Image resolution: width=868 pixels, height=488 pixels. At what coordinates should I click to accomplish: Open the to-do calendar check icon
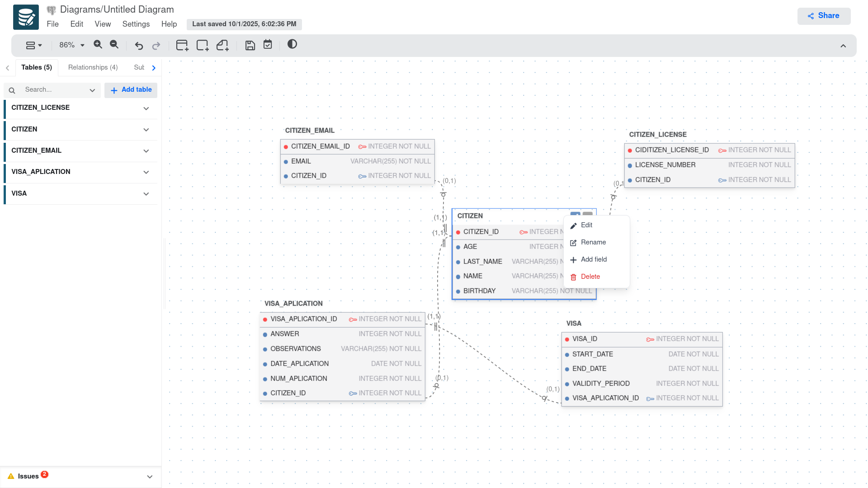point(268,45)
